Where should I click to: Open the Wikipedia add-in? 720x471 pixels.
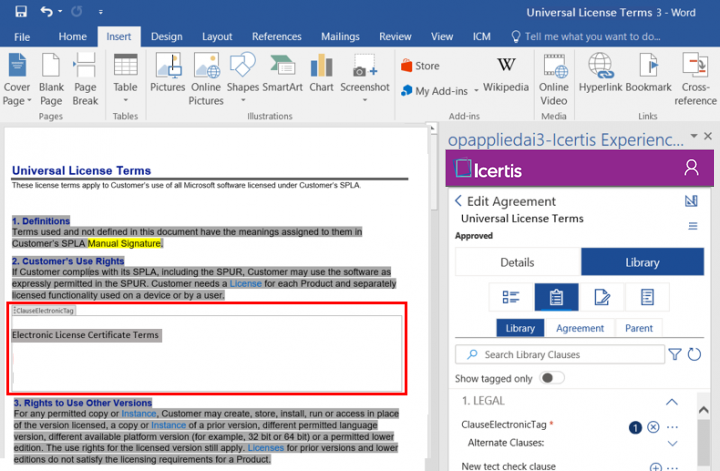pyautogui.click(x=506, y=74)
